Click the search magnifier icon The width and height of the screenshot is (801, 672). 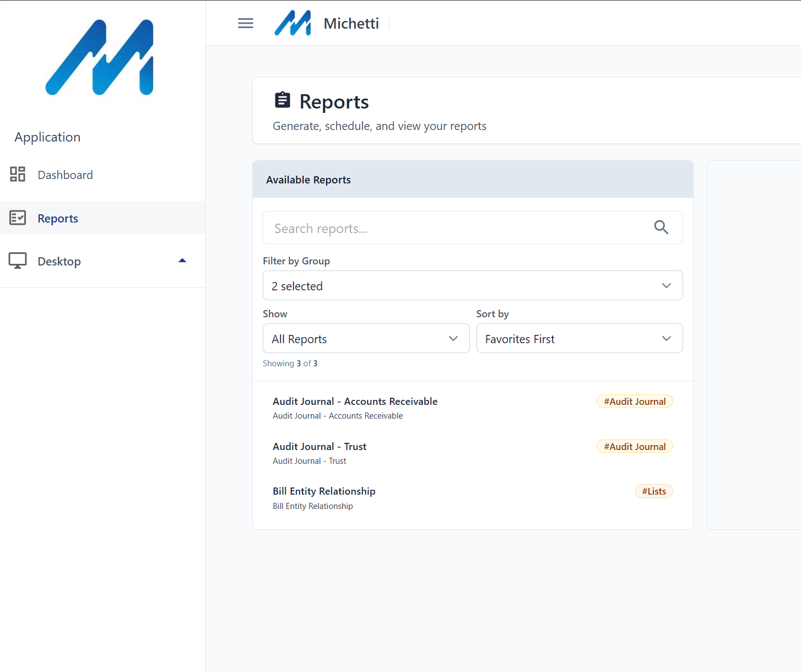pos(661,227)
